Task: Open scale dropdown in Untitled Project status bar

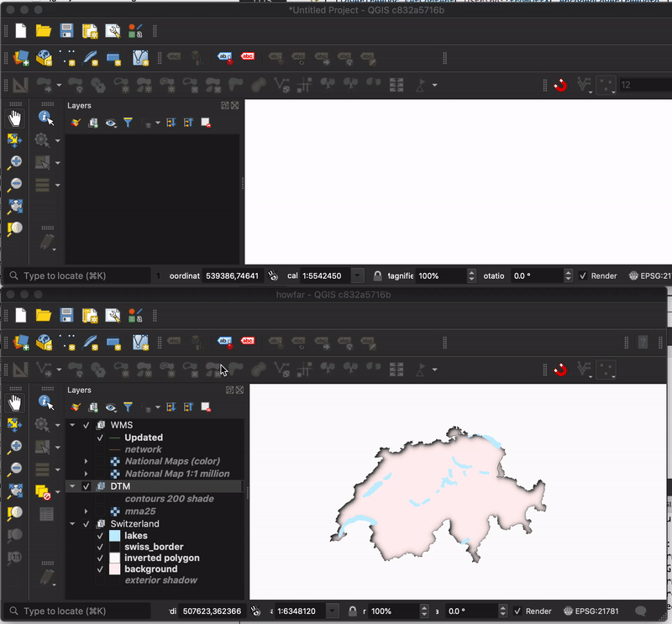Action: tap(358, 275)
